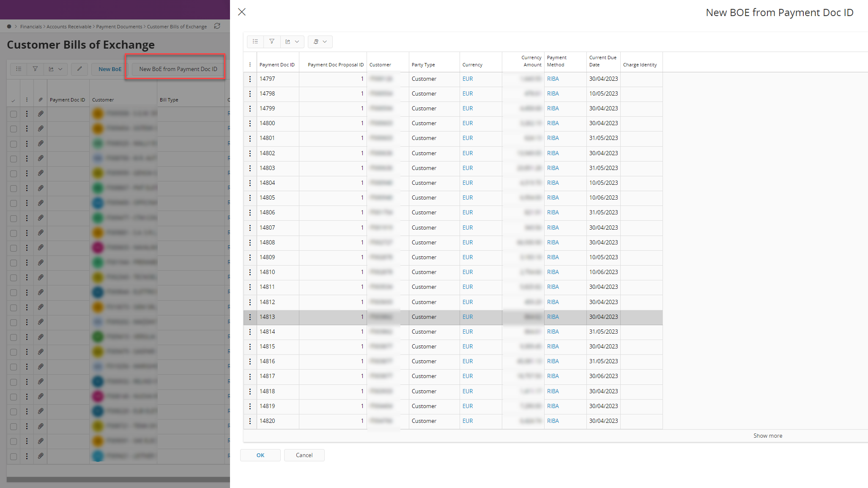The height and width of the screenshot is (488, 868).
Task: Open the row menu for Payment Doc 14797
Action: coord(250,79)
